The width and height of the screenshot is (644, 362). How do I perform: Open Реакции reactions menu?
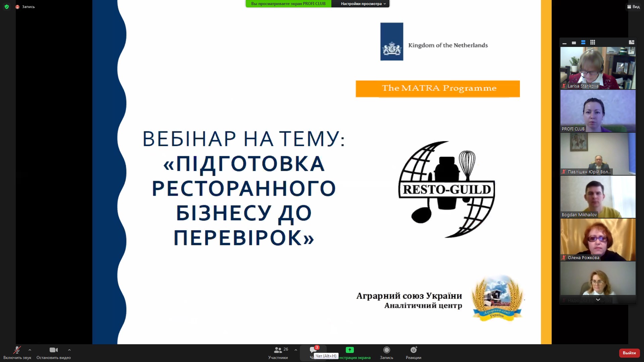pyautogui.click(x=414, y=353)
